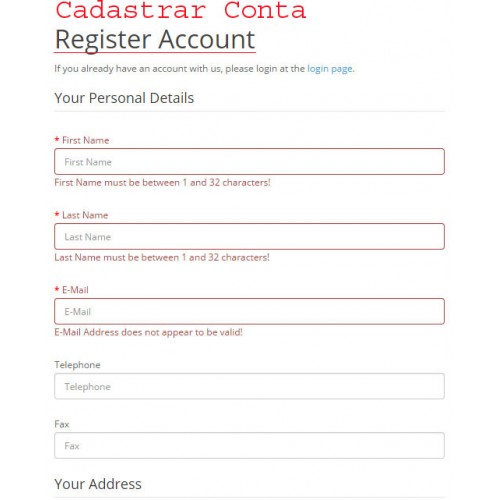This screenshot has width=500, height=500.
Task: Click the Your Personal Details section heading
Action: tap(124, 98)
